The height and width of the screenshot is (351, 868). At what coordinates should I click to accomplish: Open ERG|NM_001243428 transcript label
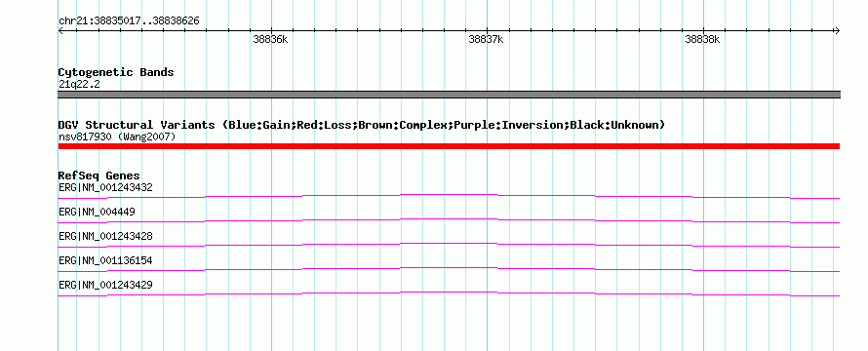tap(105, 236)
